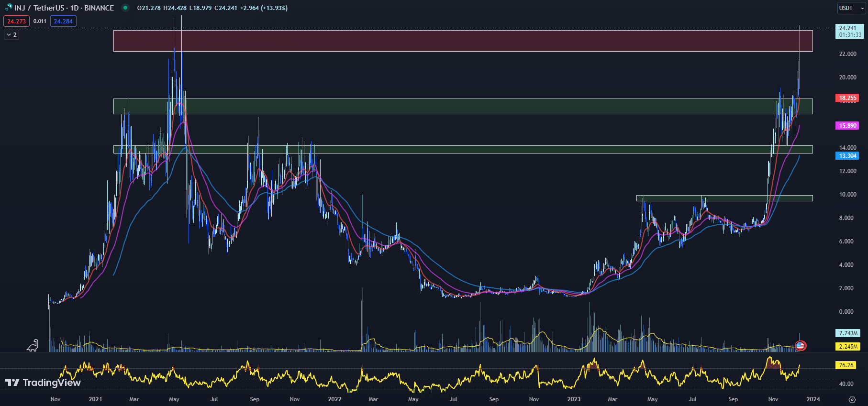Click the blue 24.284 buy price button

63,21
